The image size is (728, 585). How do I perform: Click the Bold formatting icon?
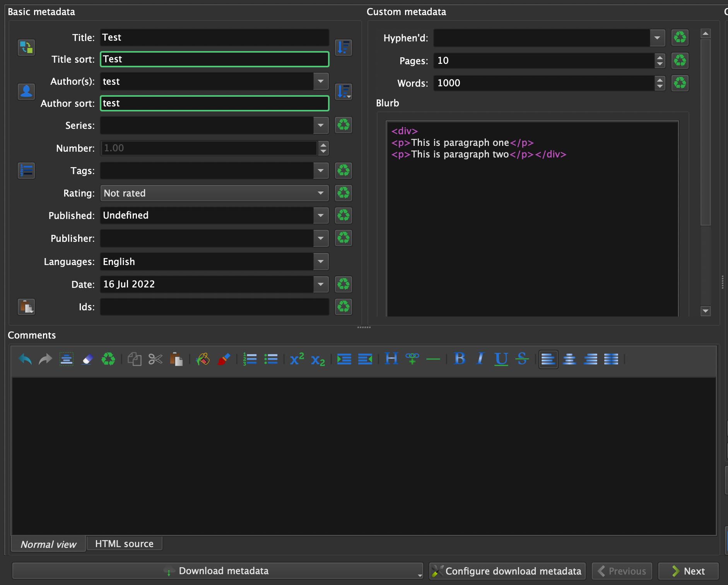coord(460,359)
